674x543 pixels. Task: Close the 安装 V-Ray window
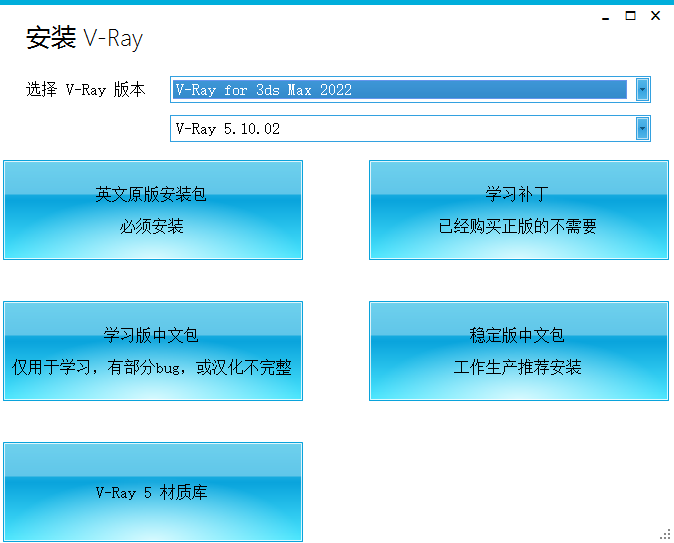(655, 16)
